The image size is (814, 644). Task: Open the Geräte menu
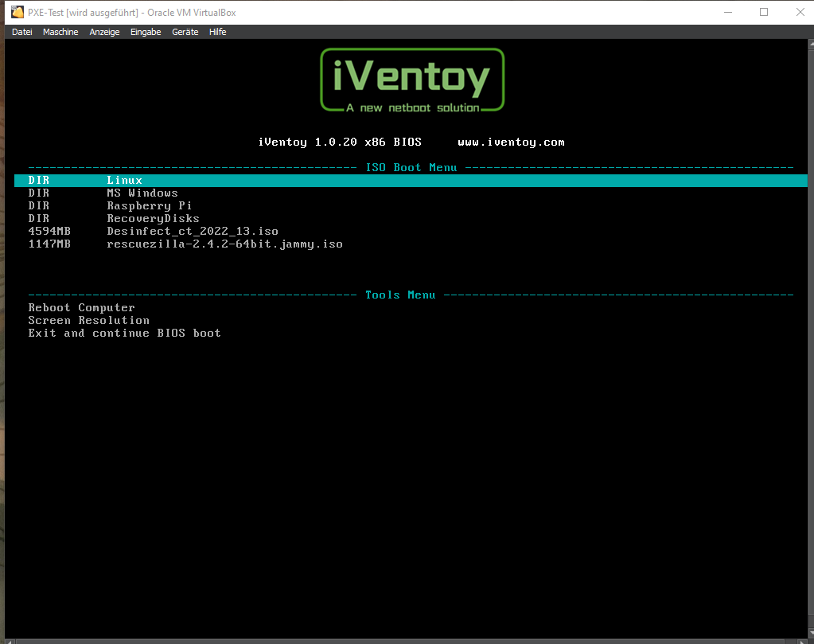pyautogui.click(x=185, y=32)
